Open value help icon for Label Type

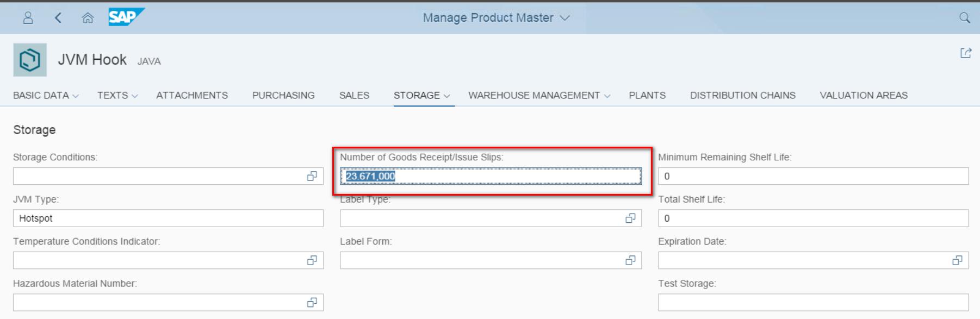pos(630,218)
